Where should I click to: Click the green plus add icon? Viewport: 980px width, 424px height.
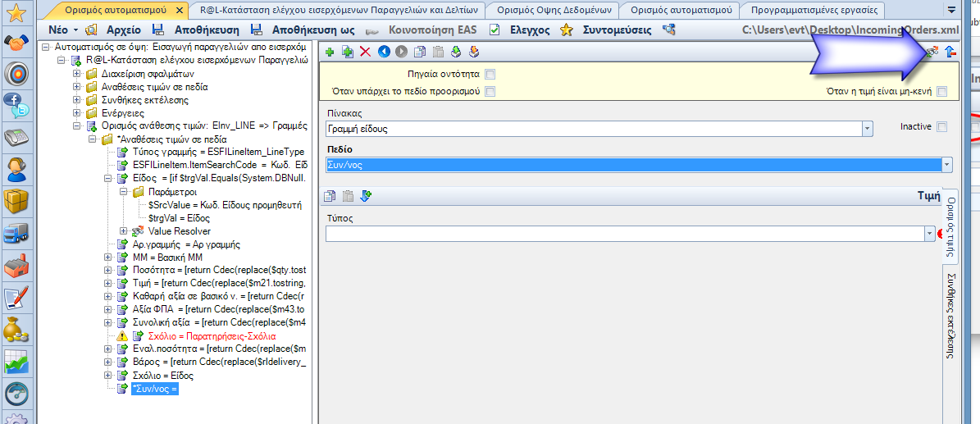330,52
